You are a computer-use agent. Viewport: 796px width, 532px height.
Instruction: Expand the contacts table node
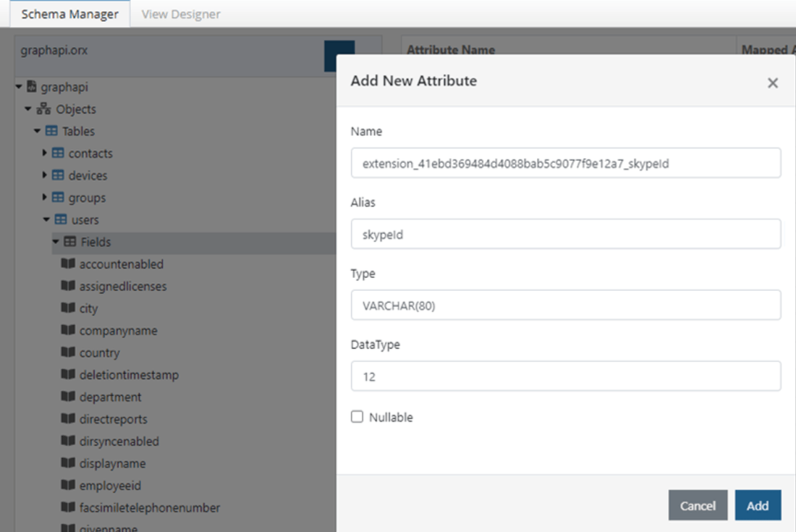pyautogui.click(x=44, y=153)
